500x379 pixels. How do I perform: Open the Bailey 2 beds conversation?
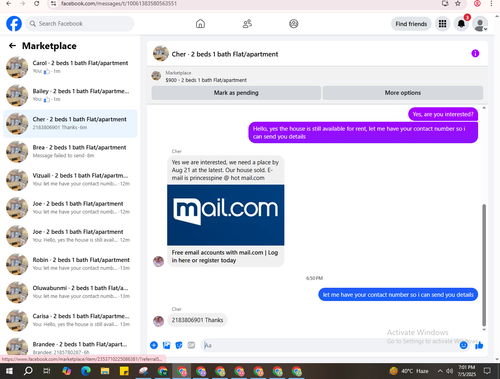coord(70,95)
